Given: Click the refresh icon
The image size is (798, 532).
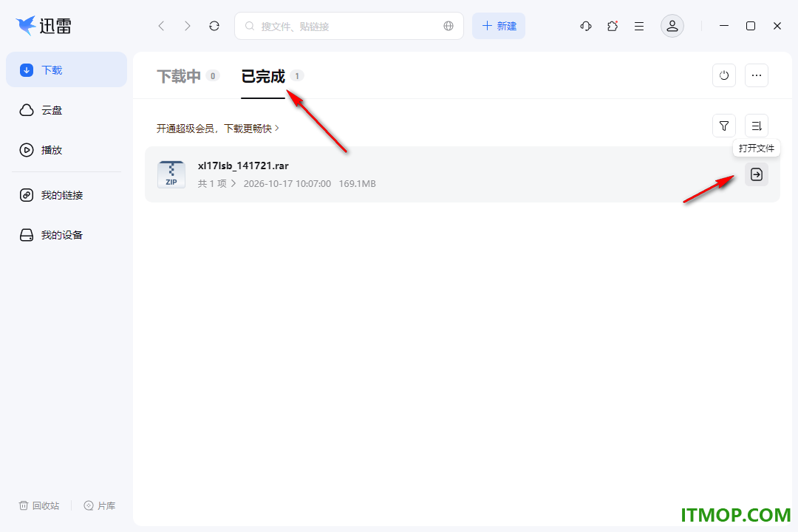Looking at the screenshot, I should click(214, 26).
